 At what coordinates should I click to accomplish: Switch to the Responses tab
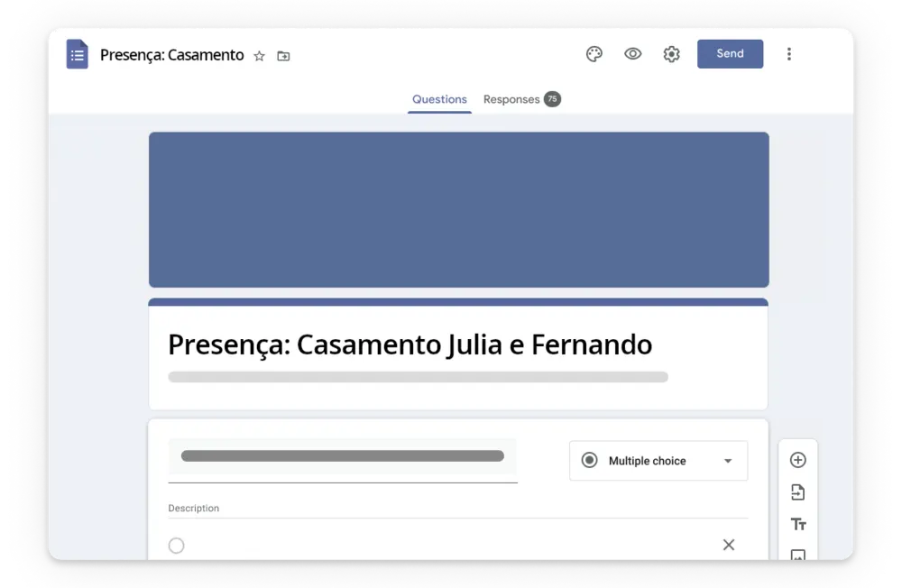coord(511,99)
